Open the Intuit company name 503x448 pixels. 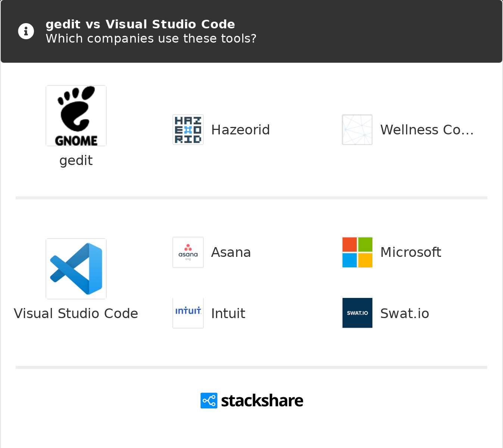pyautogui.click(x=228, y=314)
